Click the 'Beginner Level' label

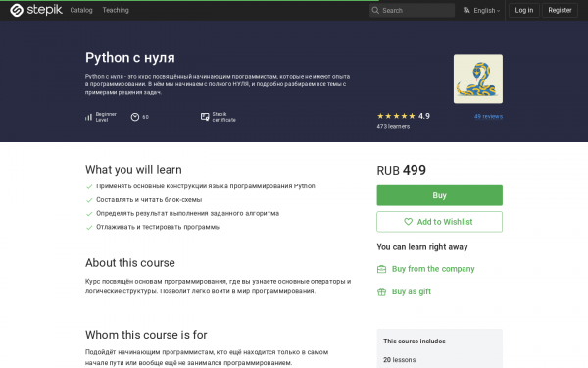click(106, 117)
